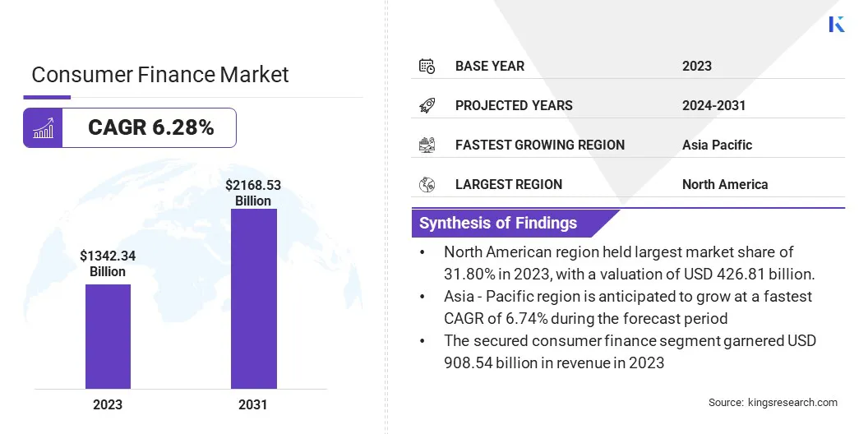The width and height of the screenshot is (868, 434).
Task: Click the Asia Pacific region value
Action: click(717, 145)
